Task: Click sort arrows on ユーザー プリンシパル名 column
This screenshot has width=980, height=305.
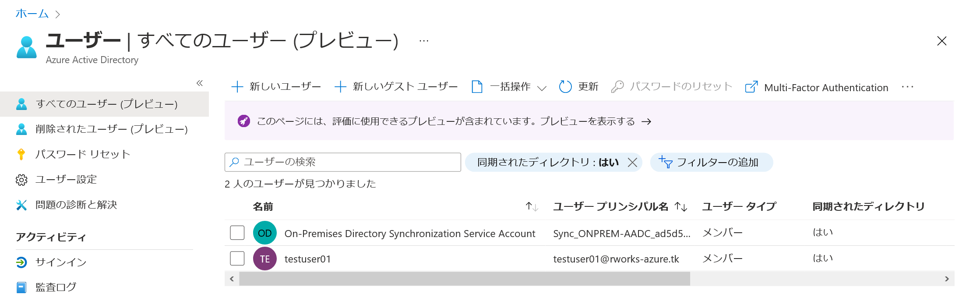Action: [x=681, y=206]
